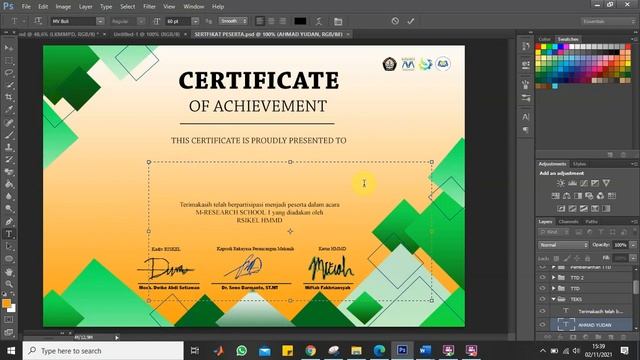This screenshot has width=640, height=360.
Task: Select the Move tool
Action: [x=9, y=48]
